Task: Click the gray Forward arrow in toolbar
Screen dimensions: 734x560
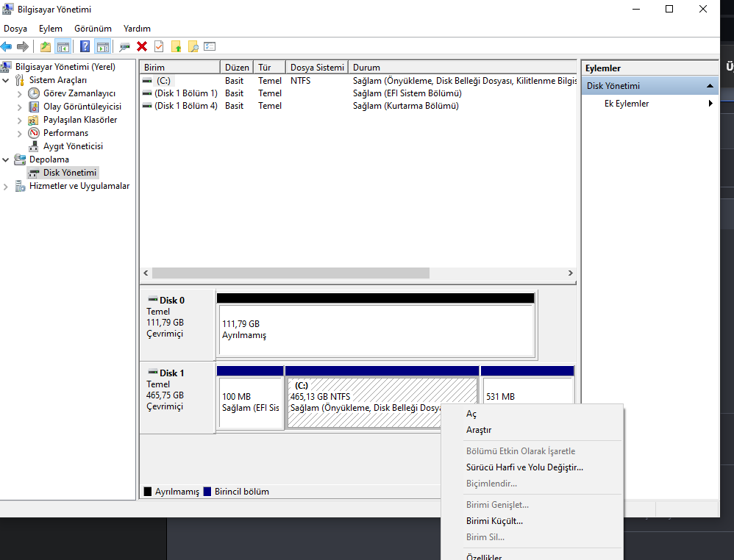Action: pyautogui.click(x=23, y=47)
